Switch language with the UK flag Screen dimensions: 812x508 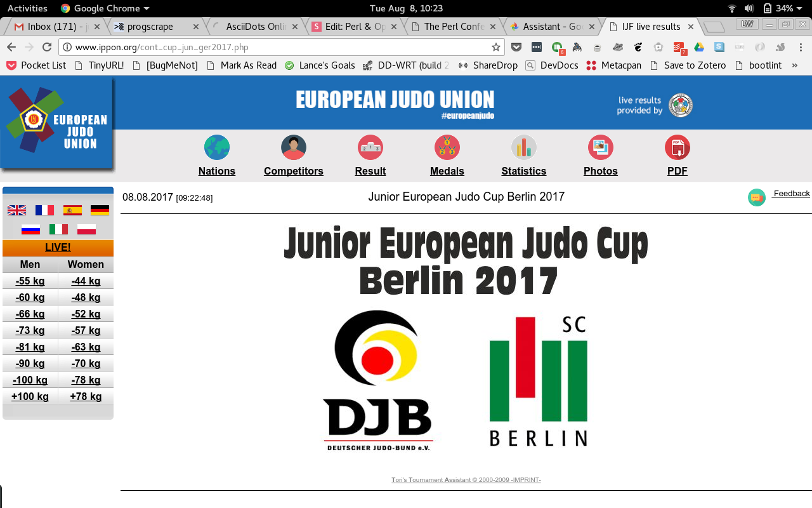tap(16, 210)
